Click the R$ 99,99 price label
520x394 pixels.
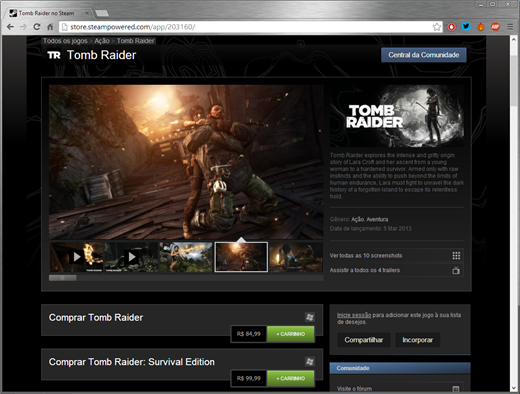point(249,379)
